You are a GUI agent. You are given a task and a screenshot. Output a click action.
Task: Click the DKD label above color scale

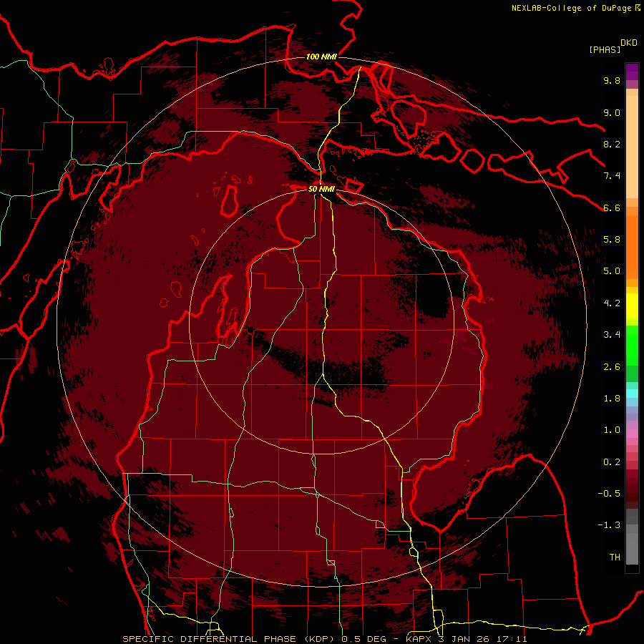pyautogui.click(x=629, y=43)
